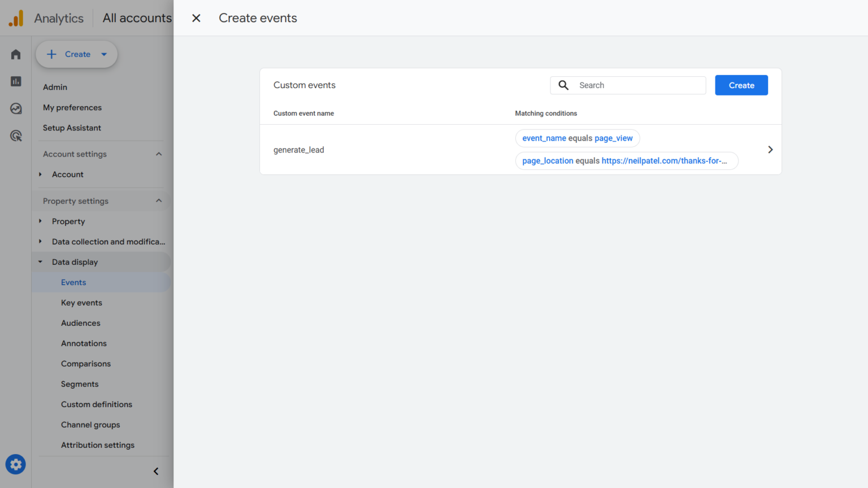Close the Create events panel with the X
868x488 pixels.
[x=196, y=18]
